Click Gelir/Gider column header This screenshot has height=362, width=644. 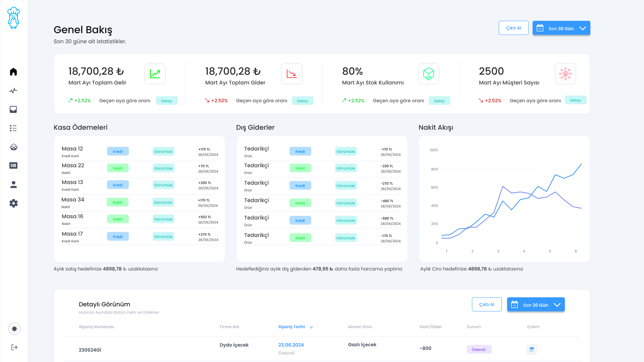(x=431, y=327)
